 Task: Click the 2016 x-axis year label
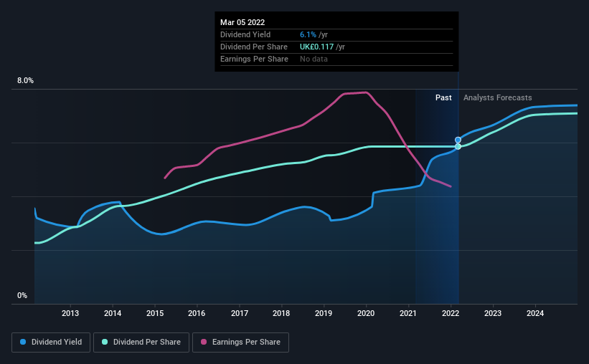[197, 313]
